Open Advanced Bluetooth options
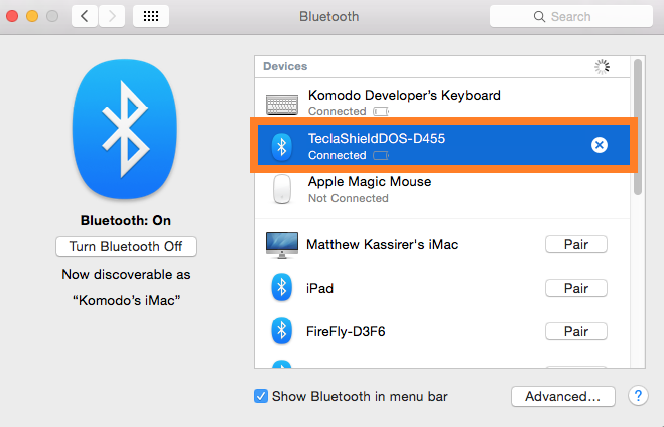 click(x=563, y=396)
